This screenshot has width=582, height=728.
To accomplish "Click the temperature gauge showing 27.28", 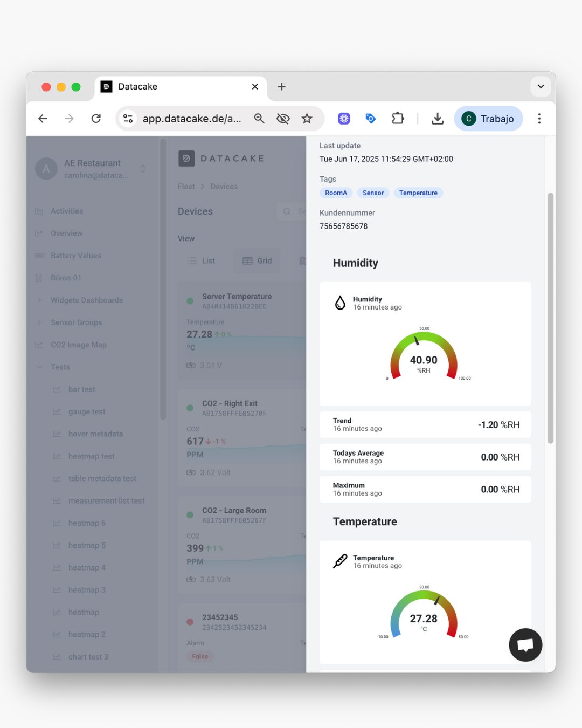I will click(x=424, y=615).
